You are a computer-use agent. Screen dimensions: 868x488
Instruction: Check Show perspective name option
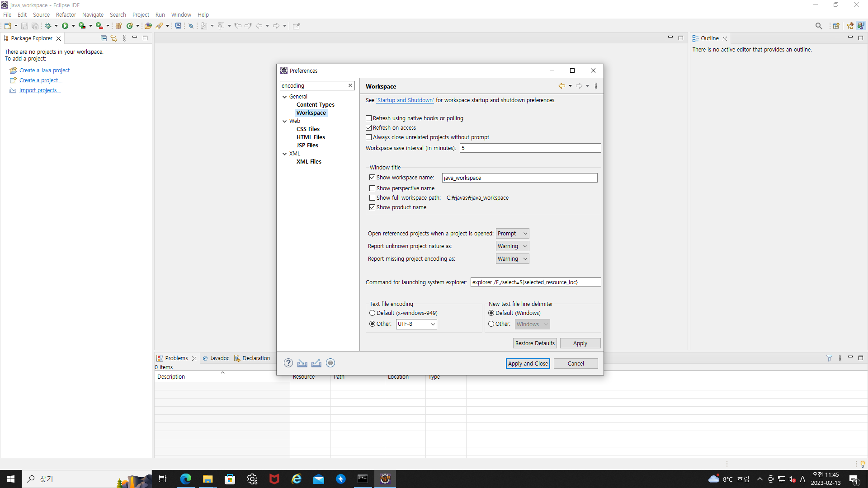tap(373, 188)
